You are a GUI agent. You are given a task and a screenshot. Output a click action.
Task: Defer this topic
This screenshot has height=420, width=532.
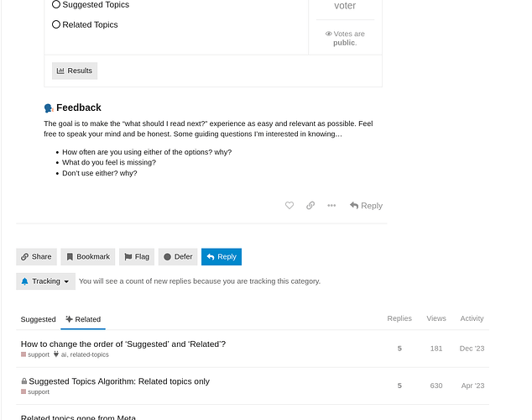point(178,257)
